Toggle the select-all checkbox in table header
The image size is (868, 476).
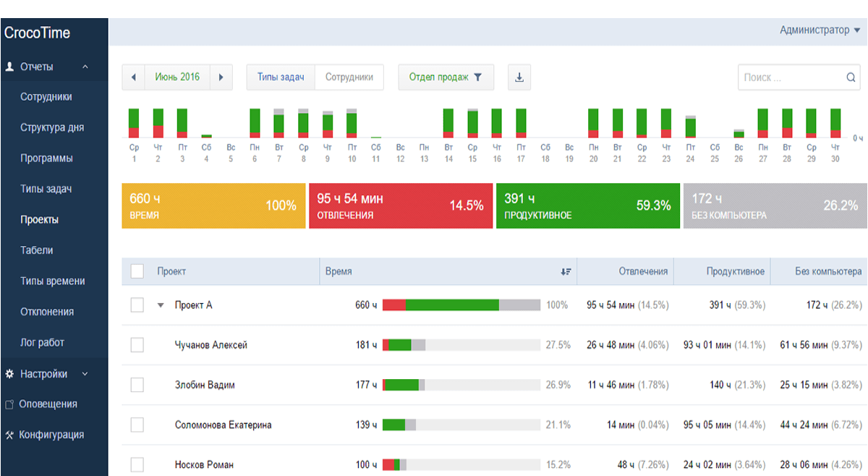(x=137, y=271)
